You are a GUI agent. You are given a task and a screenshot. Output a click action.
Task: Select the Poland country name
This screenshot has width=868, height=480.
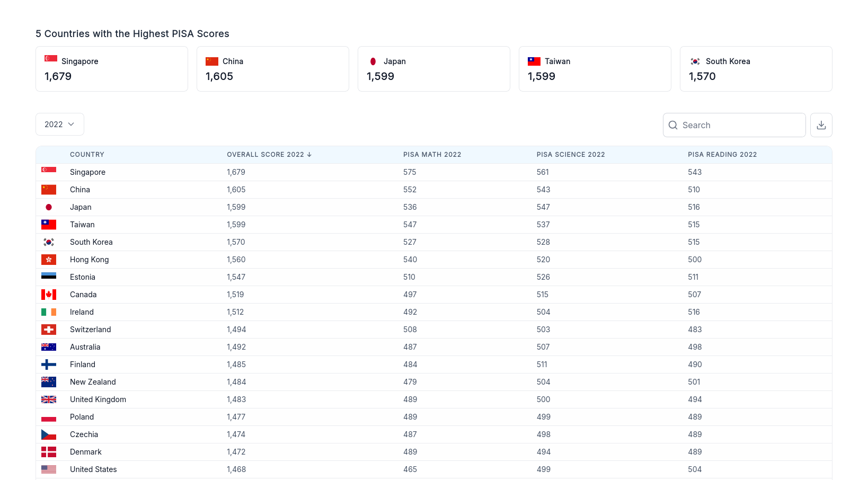pyautogui.click(x=82, y=417)
